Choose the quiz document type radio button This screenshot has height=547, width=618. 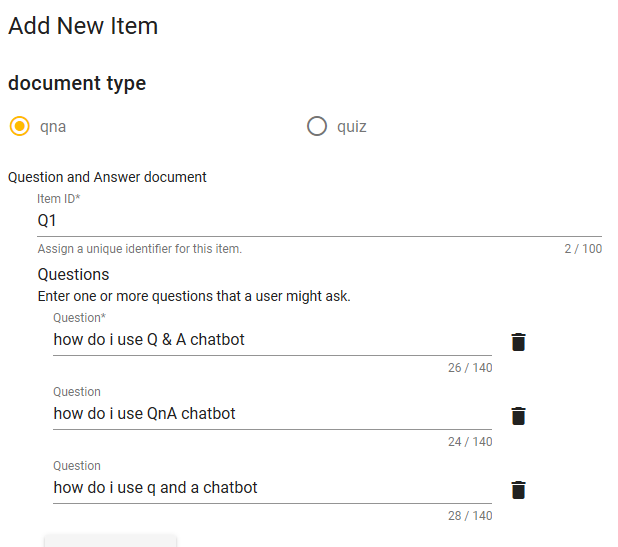[317, 126]
